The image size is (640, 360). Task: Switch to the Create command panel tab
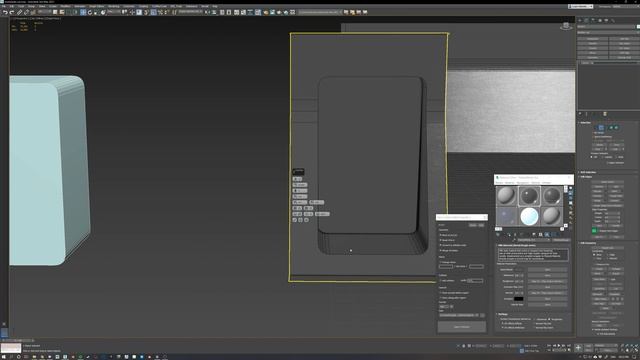pyautogui.click(x=580, y=20)
